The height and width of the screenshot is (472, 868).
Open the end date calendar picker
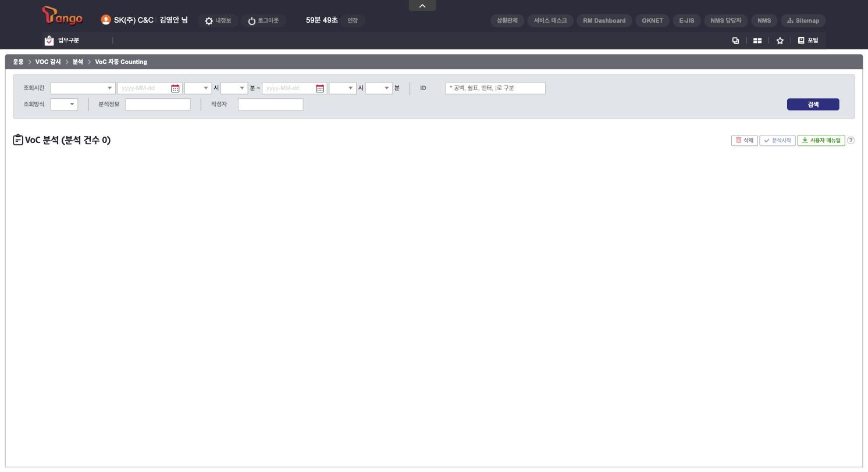320,88
